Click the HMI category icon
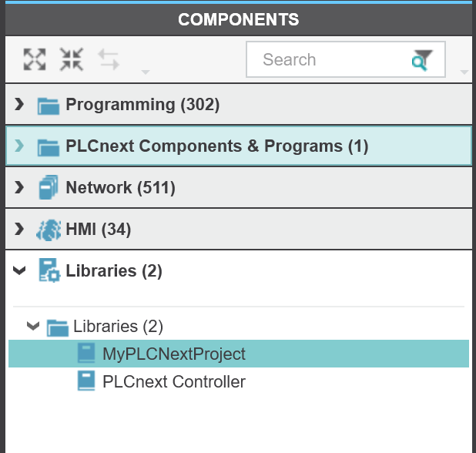This screenshot has width=476, height=453. tap(49, 230)
